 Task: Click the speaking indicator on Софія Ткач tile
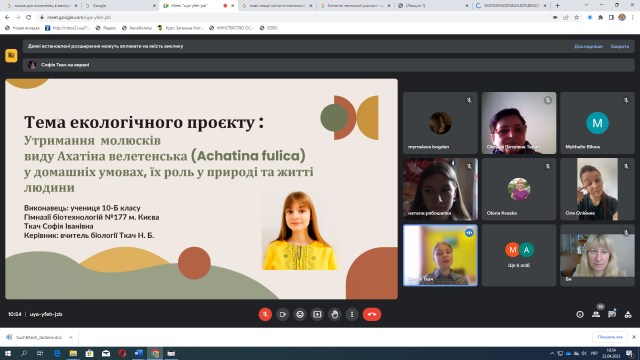coord(469,232)
